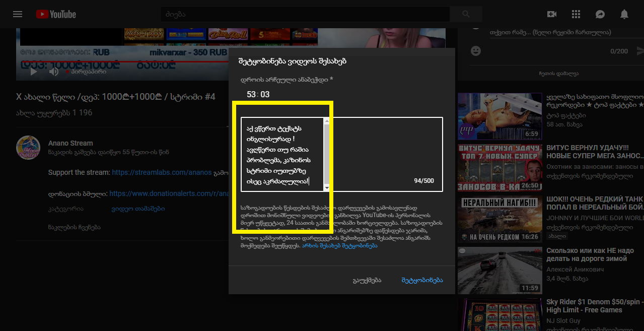Open the messages share icon
Screen dimensions: 644x331
[x=600, y=14]
